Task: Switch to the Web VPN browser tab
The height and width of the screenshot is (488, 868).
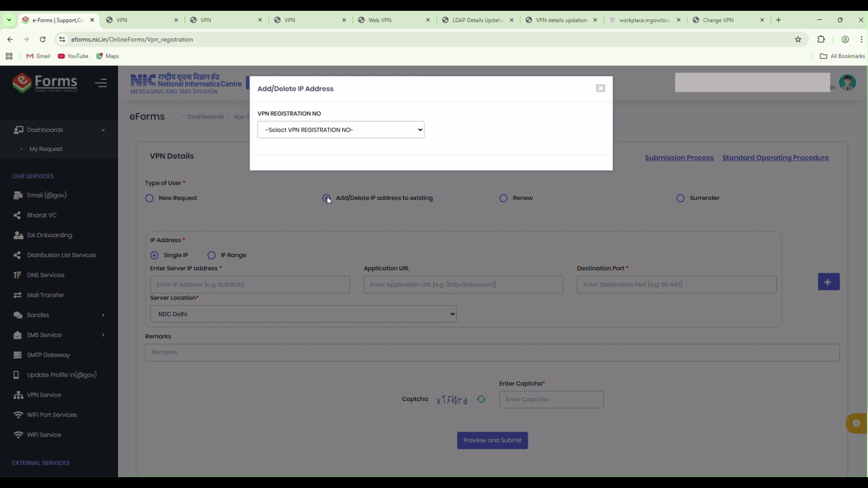Action: point(380,20)
